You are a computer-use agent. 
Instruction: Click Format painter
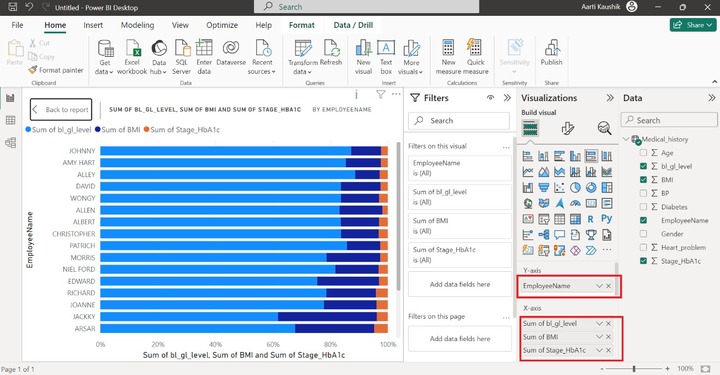click(56, 70)
